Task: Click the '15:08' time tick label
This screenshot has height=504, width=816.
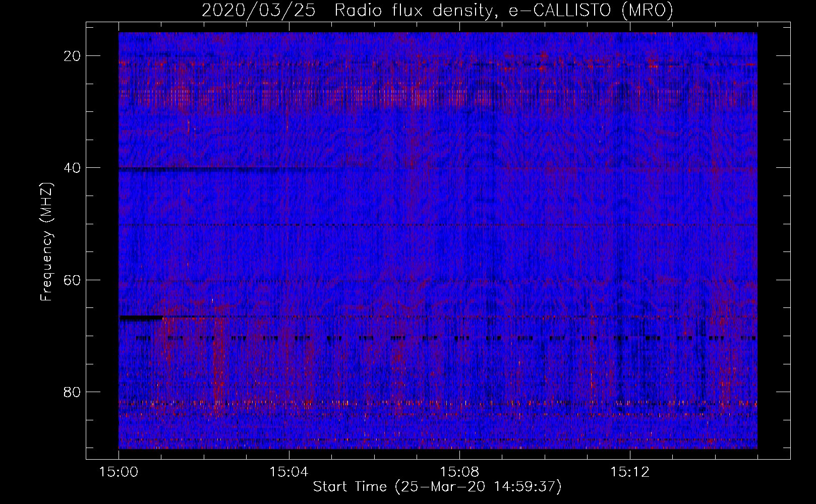Action: (x=459, y=472)
